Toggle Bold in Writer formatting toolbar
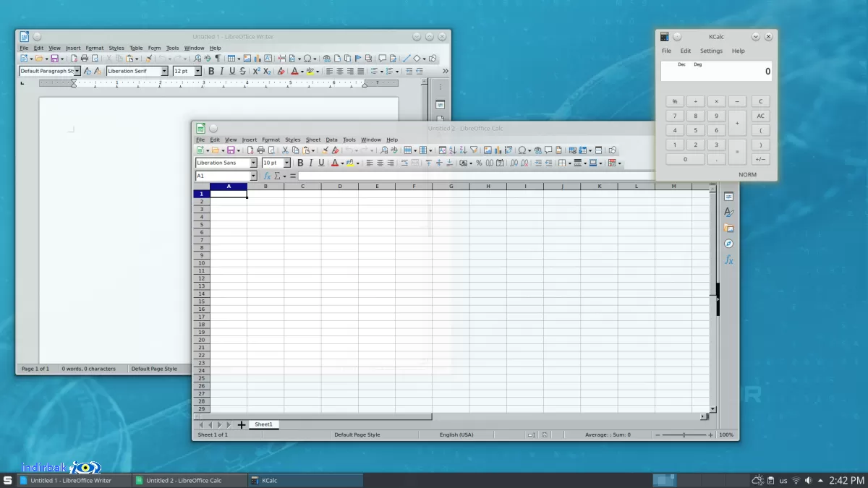868x488 pixels. click(x=211, y=71)
